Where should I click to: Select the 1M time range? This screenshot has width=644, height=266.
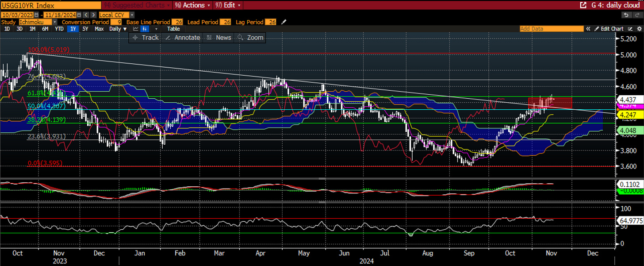[32, 29]
